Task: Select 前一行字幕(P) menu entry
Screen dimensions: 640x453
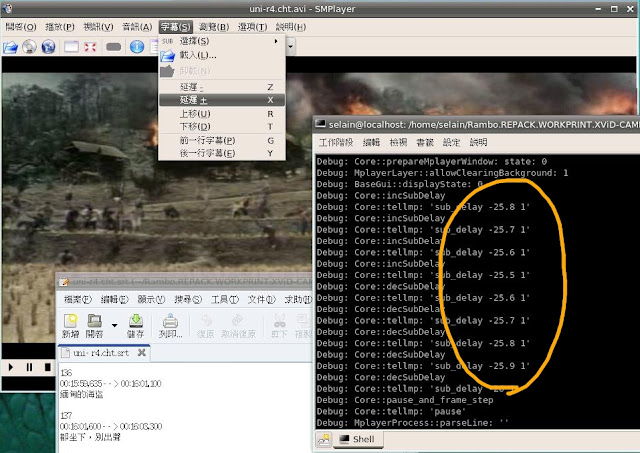Action: 222,140
